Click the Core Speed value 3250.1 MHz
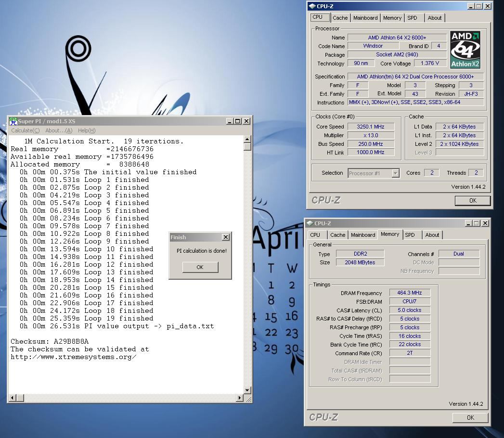Screen dimensions: 504x438 pos(371,127)
